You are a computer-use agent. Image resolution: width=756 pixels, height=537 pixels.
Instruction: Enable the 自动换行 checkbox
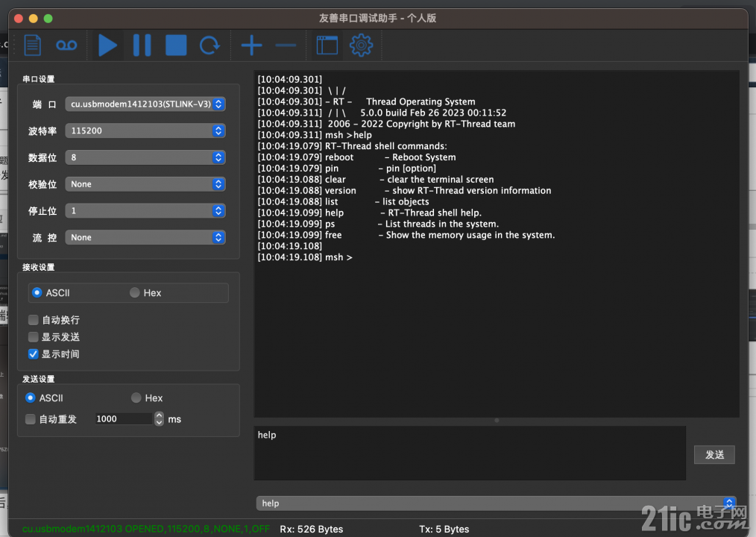(x=34, y=320)
